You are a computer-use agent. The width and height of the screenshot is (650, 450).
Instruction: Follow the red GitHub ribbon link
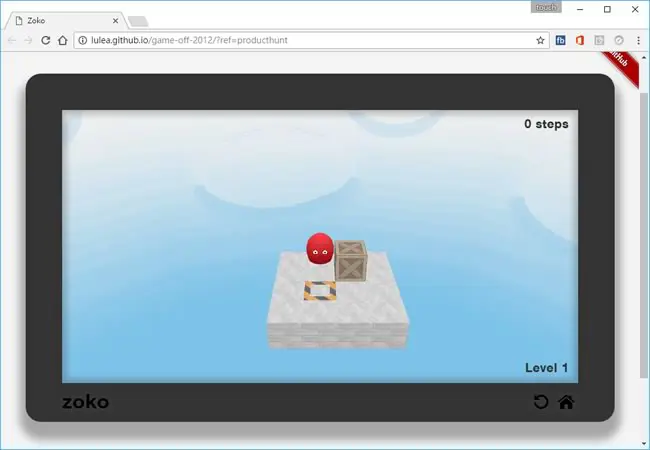click(x=620, y=66)
